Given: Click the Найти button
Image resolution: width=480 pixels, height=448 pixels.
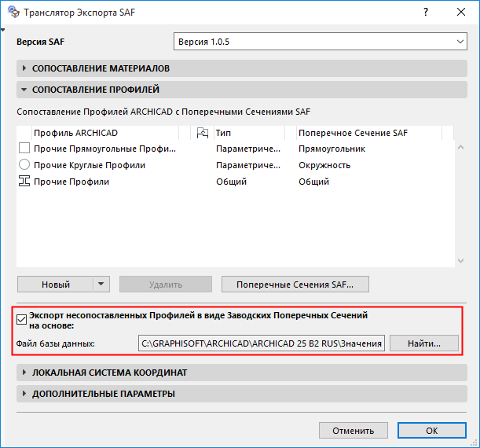Looking at the screenshot, I should click(x=424, y=343).
